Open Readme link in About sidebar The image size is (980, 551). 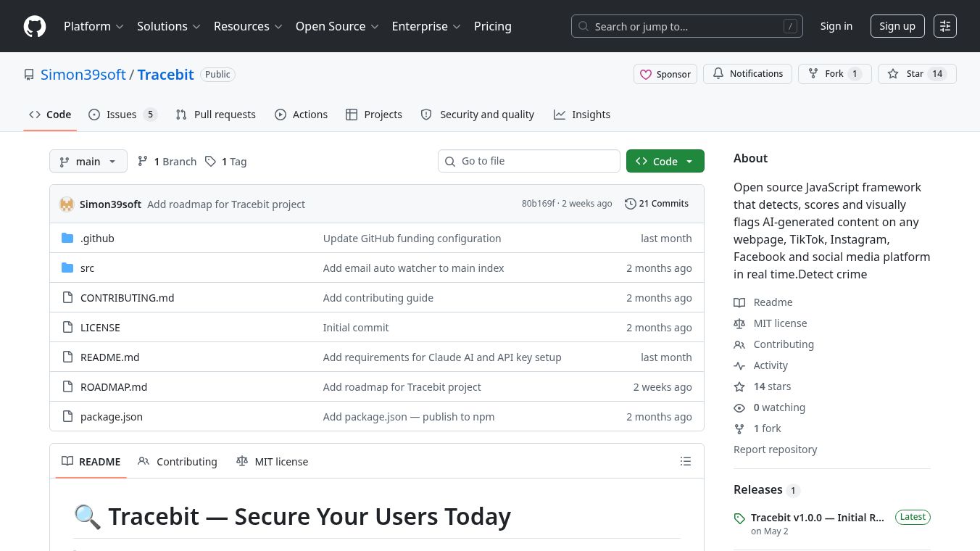[x=763, y=302]
